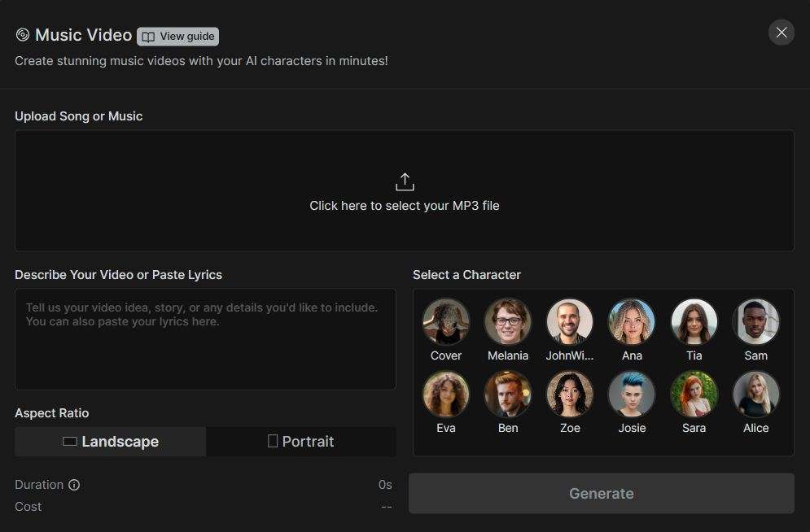Screen dimensions: 810x532
Task: Click the upload arrow icon for the MP3 file
Action: (x=405, y=182)
